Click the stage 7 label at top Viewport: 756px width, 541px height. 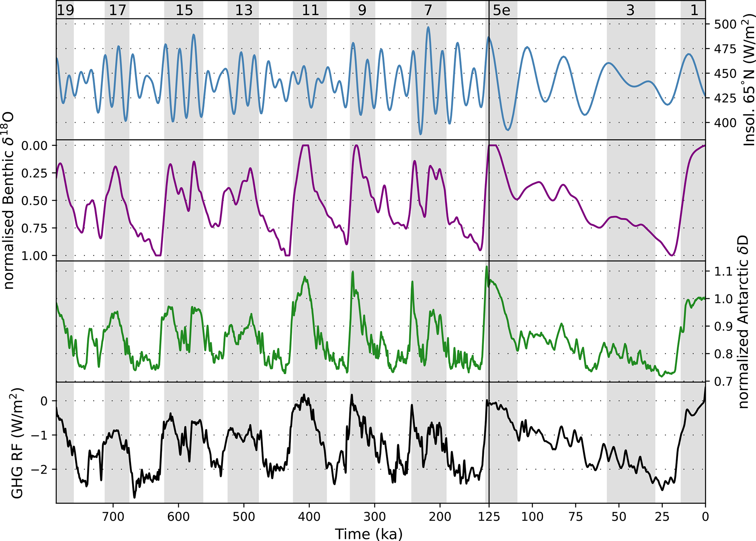428,10
